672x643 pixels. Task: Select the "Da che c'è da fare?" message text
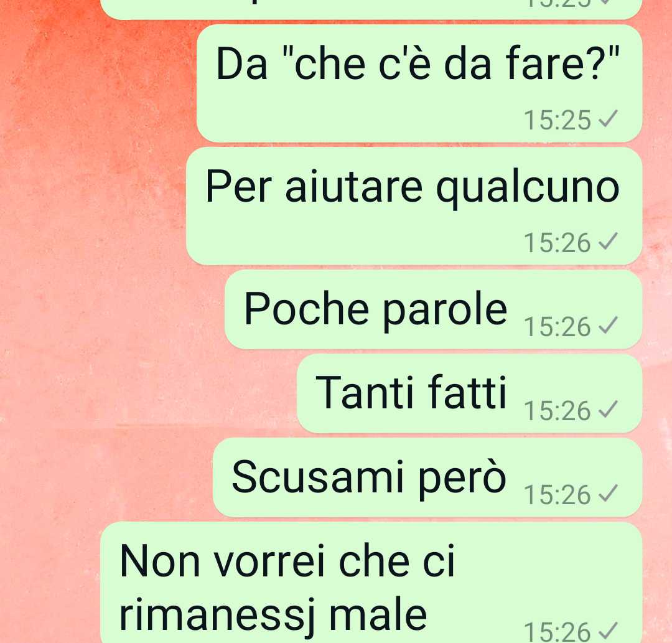pos(418,64)
